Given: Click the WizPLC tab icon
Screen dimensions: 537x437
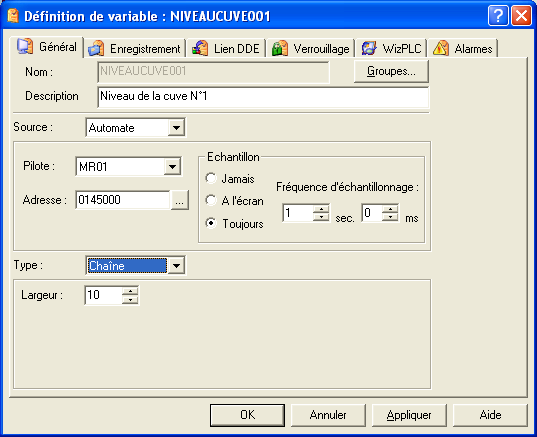Looking at the screenshot, I should coord(369,48).
